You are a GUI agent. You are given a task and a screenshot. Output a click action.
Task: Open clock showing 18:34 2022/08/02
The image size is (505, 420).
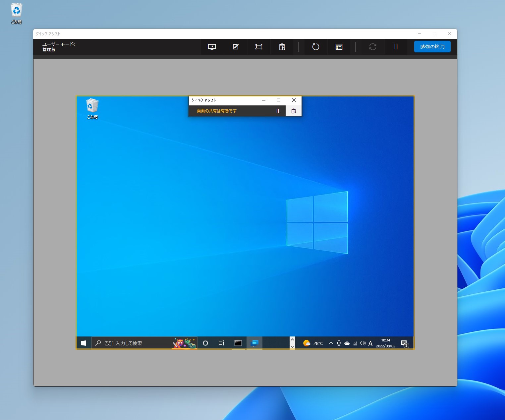tap(386, 343)
